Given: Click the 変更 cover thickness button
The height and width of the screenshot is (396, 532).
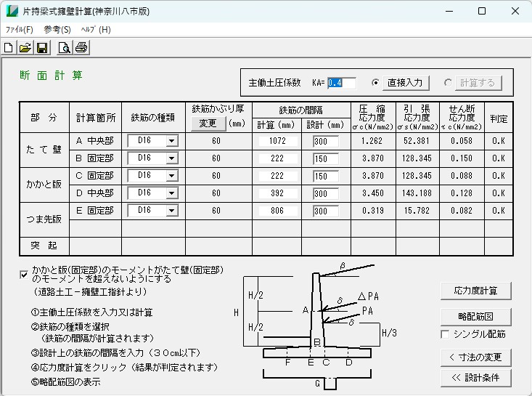Looking at the screenshot, I should tap(208, 124).
